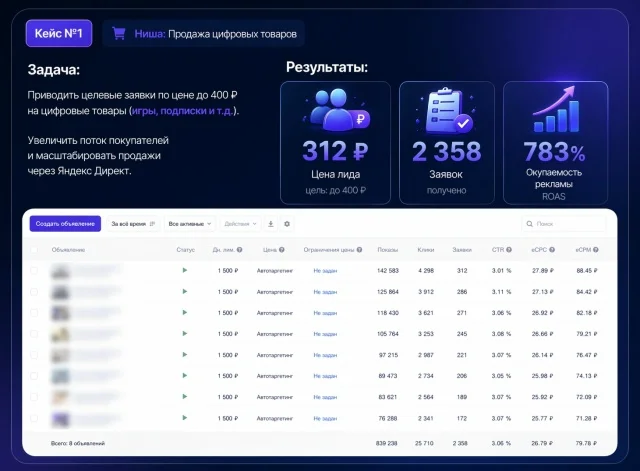This screenshot has height=471, width=640.
Task: Click help icon next to Дн. лим.
Action: (x=240, y=250)
